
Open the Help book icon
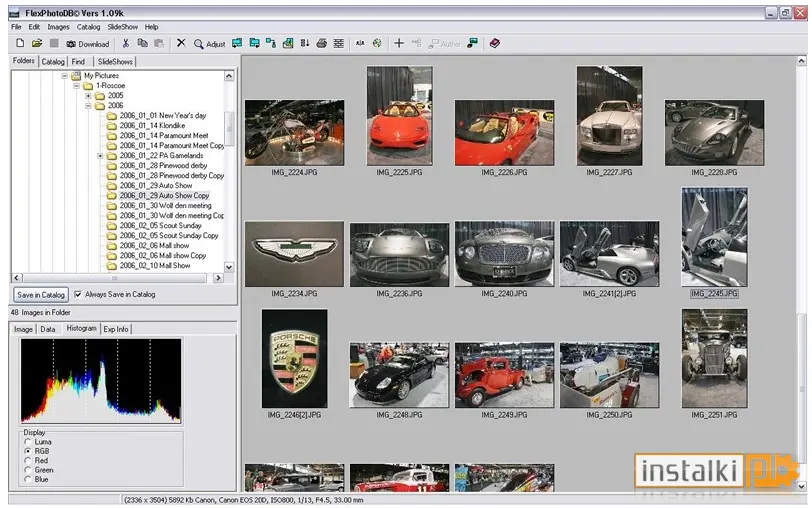(x=495, y=43)
